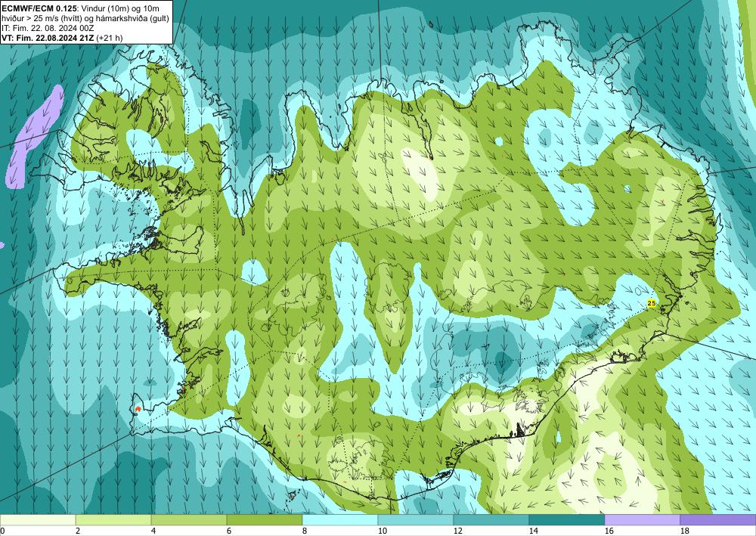Click the legend label 8
The image size is (756, 536).
tap(304, 531)
